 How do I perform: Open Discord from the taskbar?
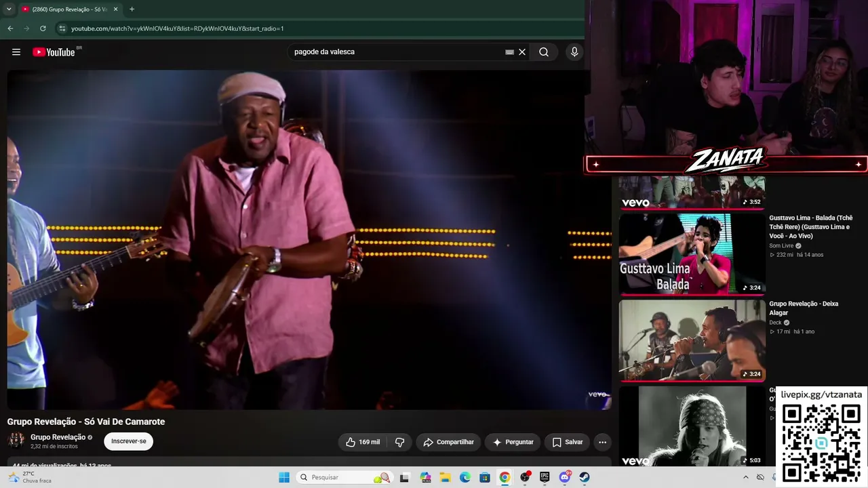pos(565,477)
